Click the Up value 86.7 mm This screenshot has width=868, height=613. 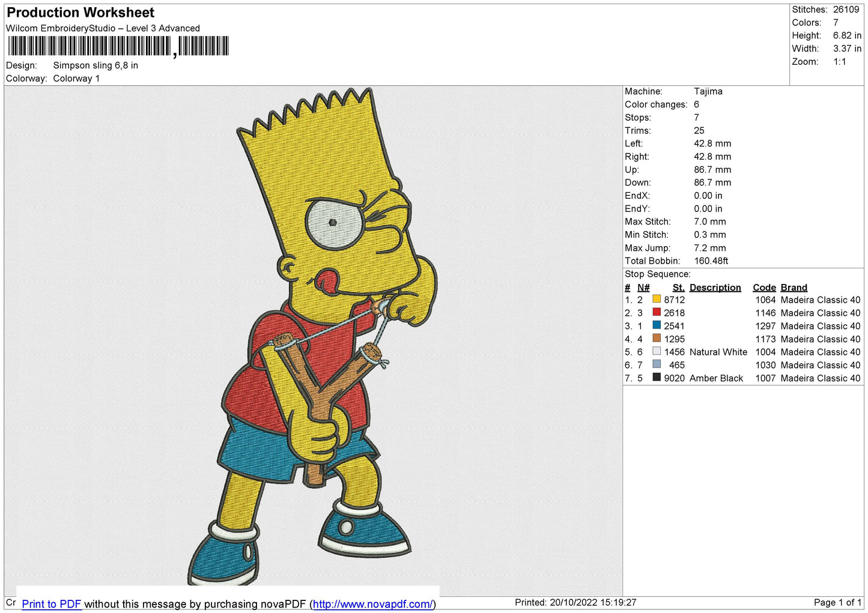(712, 170)
